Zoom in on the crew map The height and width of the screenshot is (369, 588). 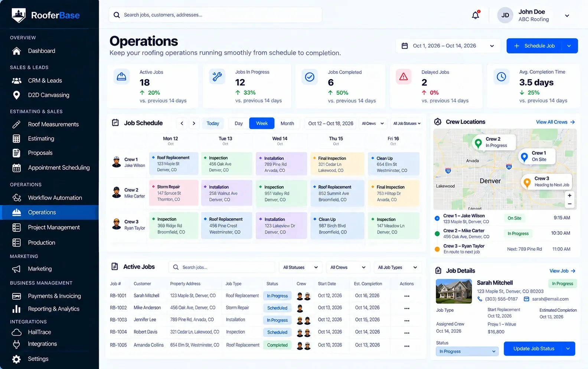point(569,195)
